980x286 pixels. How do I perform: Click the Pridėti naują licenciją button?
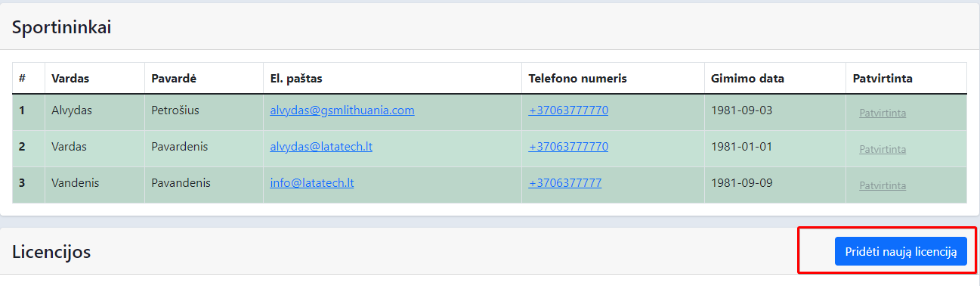pos(901,251)
